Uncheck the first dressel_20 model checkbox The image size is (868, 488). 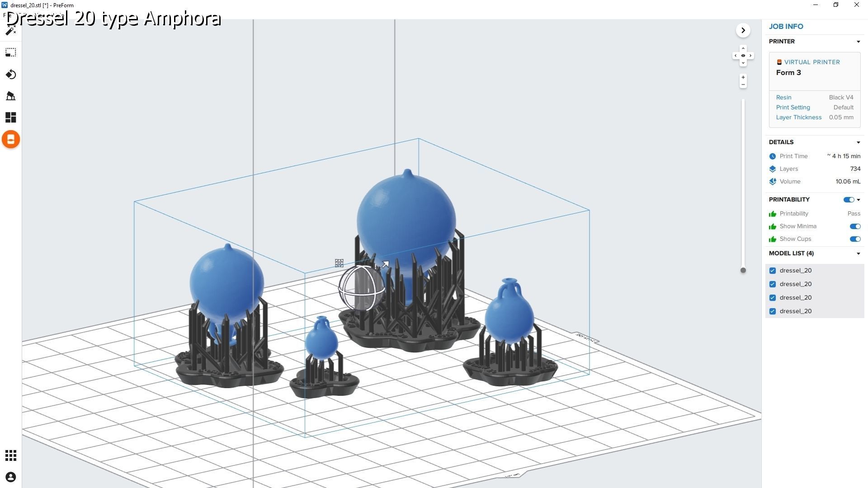pos(772,271)
